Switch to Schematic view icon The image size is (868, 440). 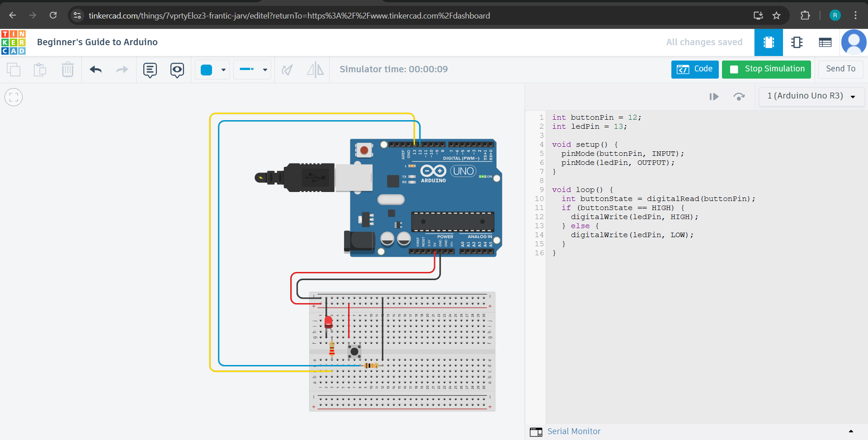pos(797,42)
